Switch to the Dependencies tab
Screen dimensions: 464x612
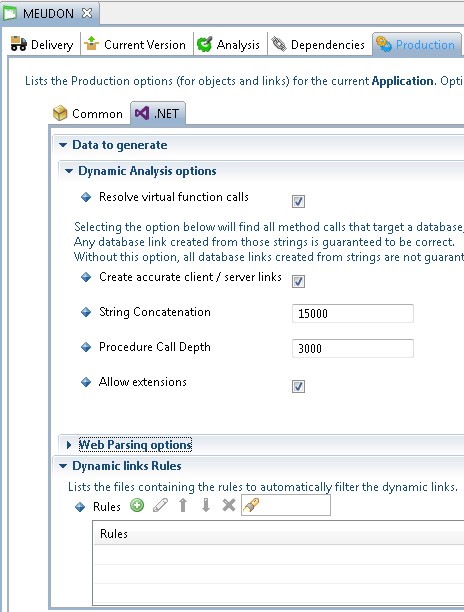(318, 44)
